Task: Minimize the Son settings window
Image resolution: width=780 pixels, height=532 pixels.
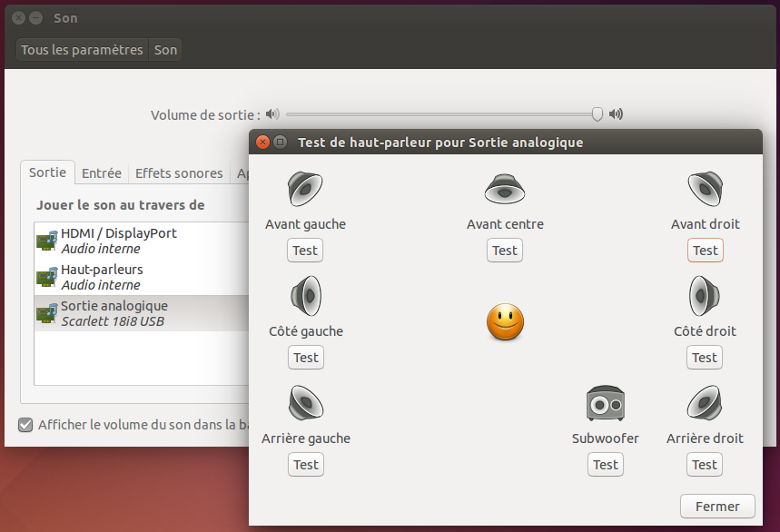Action: (35, 18)
